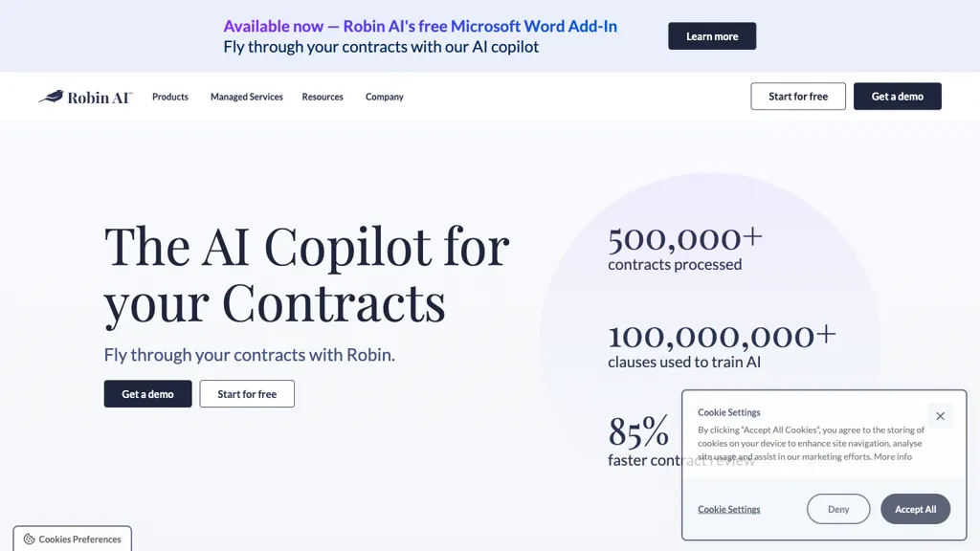Click the dark Get a demo button below the headline
Image resolution: width=980 pixels, height=551 pixels.
(x=147, y=393)
